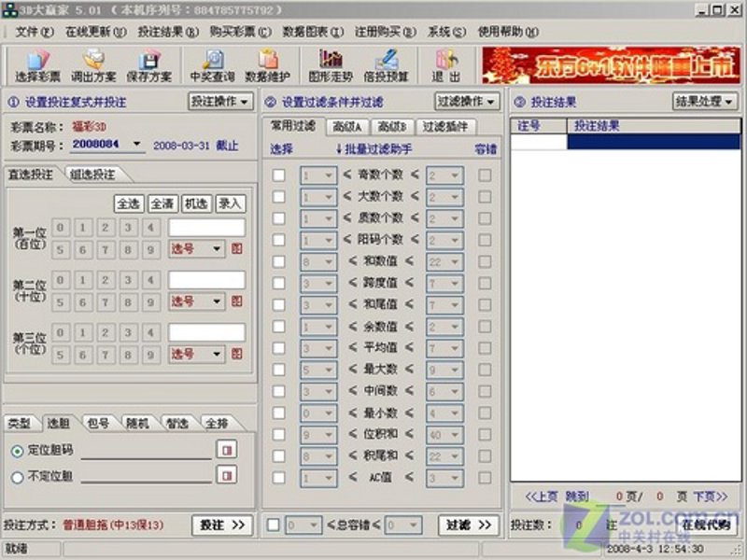Go to the next page via 下页>>
The height and width of the screenshot is (560, 747).
pos(711,497)
